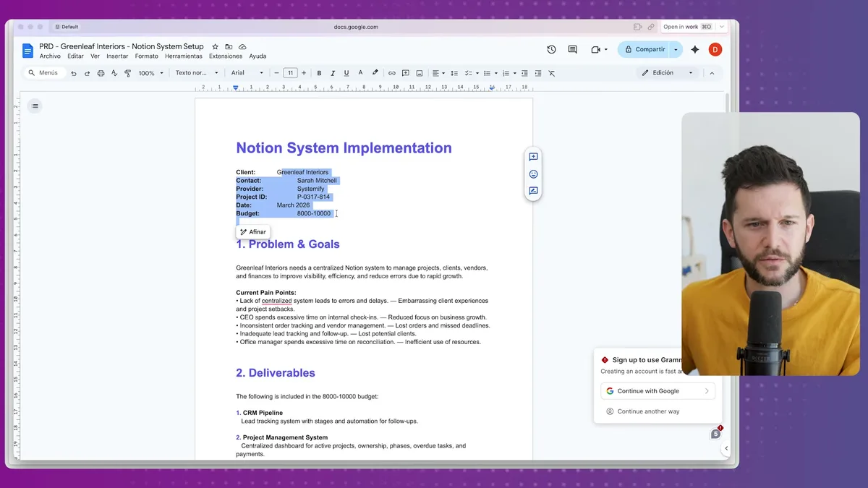Insert an image via the toolbar icon

click(x=420, y=72)
